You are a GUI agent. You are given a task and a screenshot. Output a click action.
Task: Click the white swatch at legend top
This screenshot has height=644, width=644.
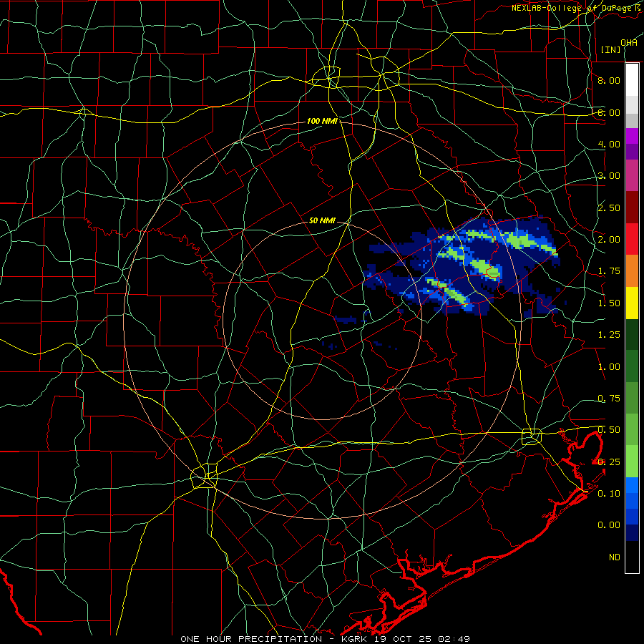pos(632,79)
